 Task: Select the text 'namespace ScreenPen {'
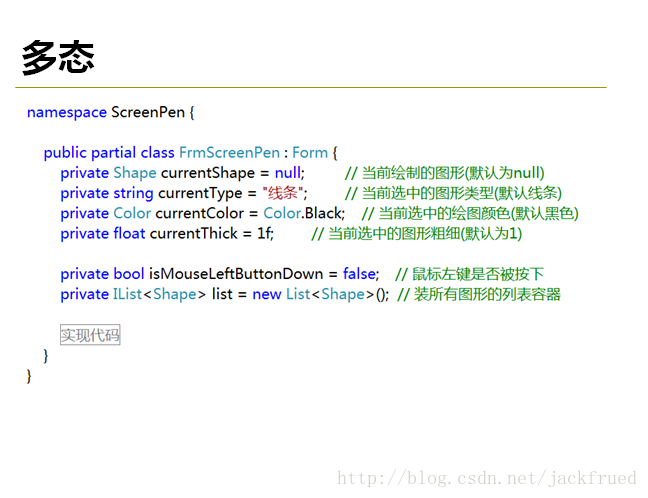[110, 112]
